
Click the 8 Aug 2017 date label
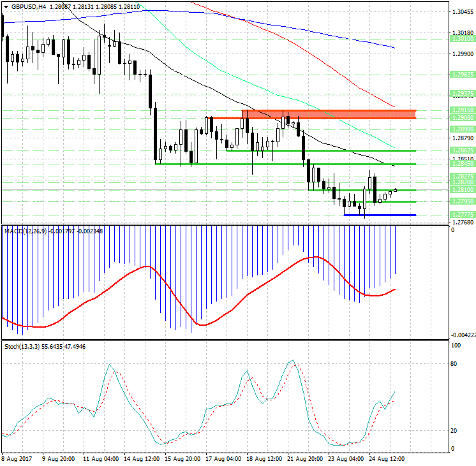pos(17,458)
